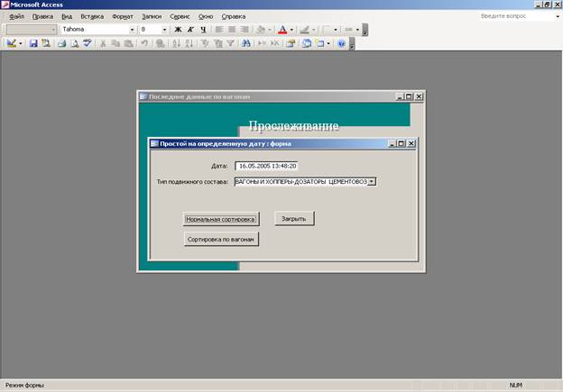
Task: Toggle underline formatting (Ч)
Action: (x=203, y=29)
